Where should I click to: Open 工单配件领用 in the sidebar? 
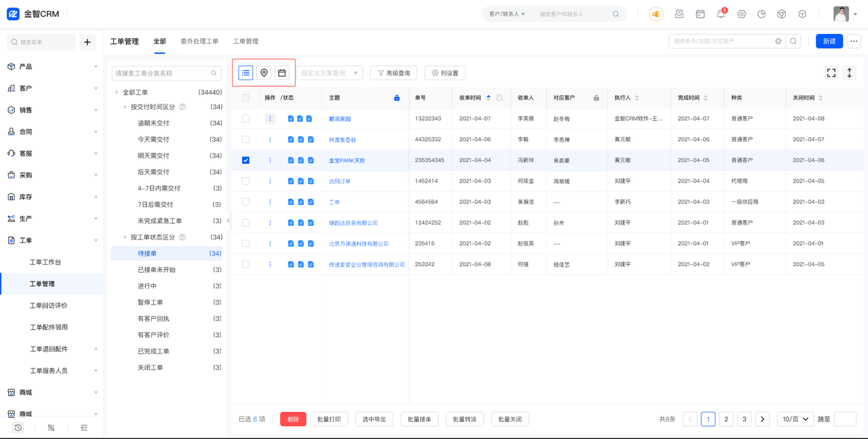48,327
